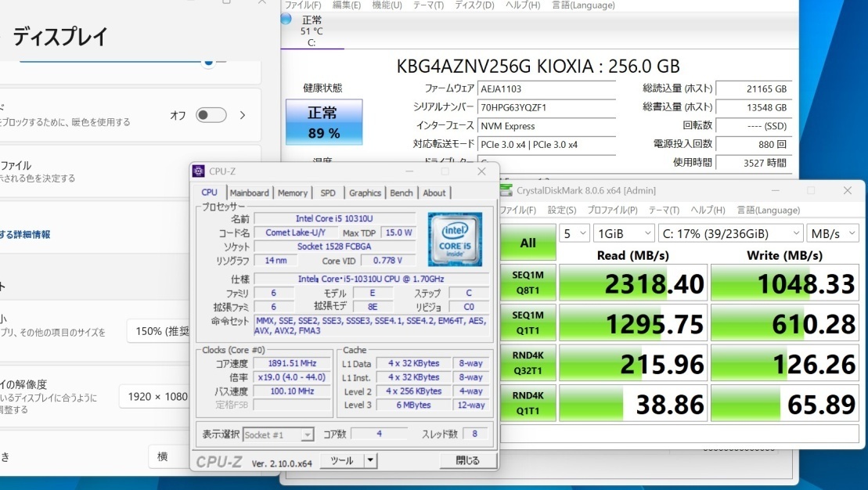
Task: Click the CPU-Z title bar app icon
Action: pos(198,171)
